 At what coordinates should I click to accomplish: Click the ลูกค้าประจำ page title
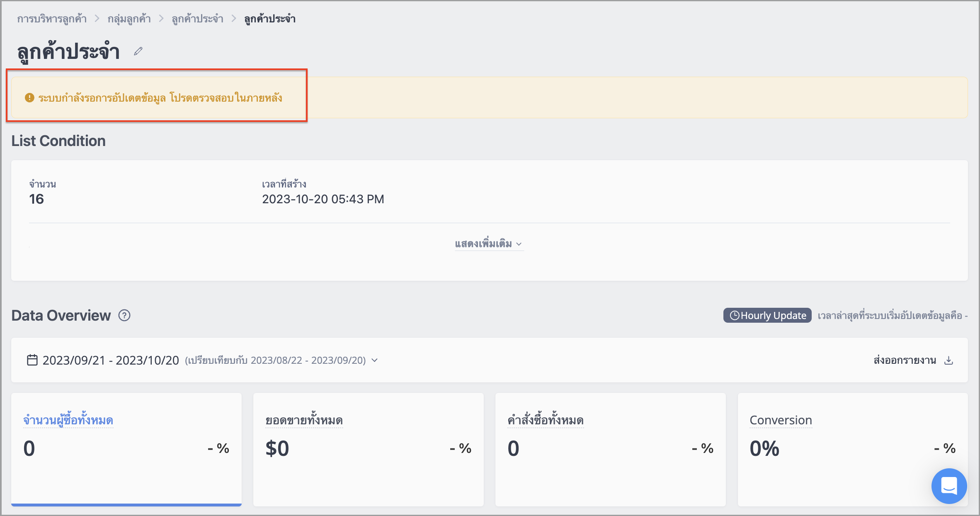point(68,51)
